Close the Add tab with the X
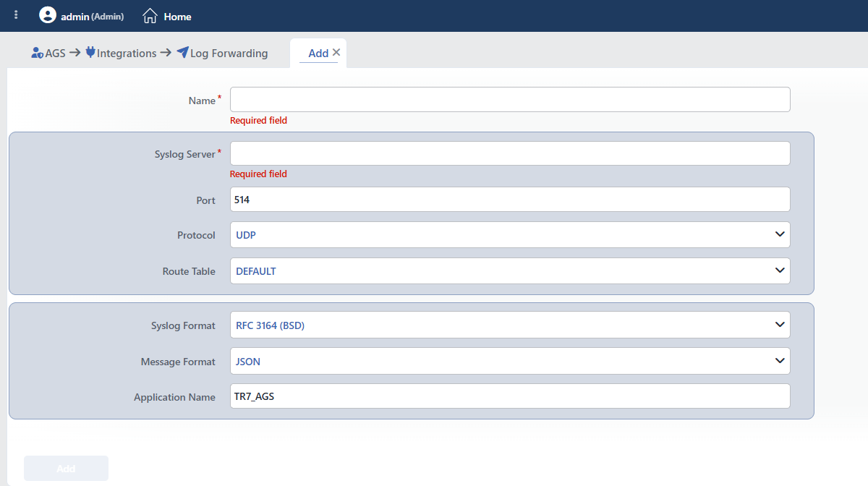 click(x=336, y=53)
